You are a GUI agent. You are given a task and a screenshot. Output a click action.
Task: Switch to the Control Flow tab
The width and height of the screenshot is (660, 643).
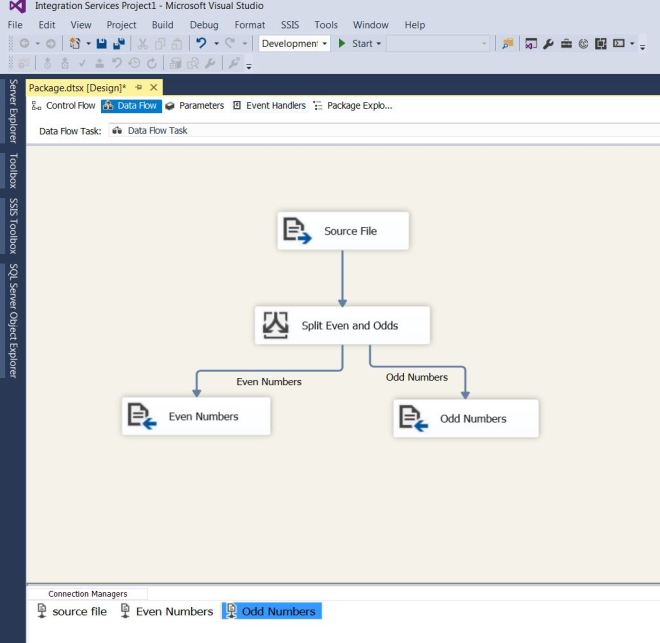tap(64, 106)
